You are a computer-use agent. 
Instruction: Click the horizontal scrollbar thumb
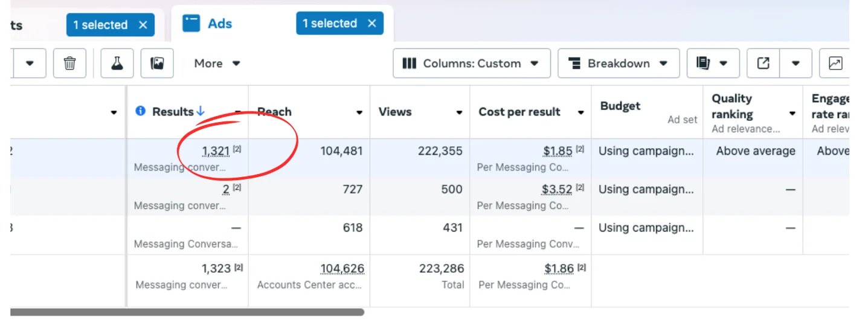tap(187, 313)
